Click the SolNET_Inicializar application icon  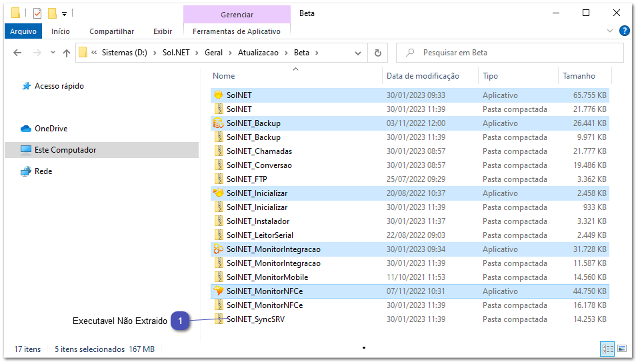click(x=219, y=193)
